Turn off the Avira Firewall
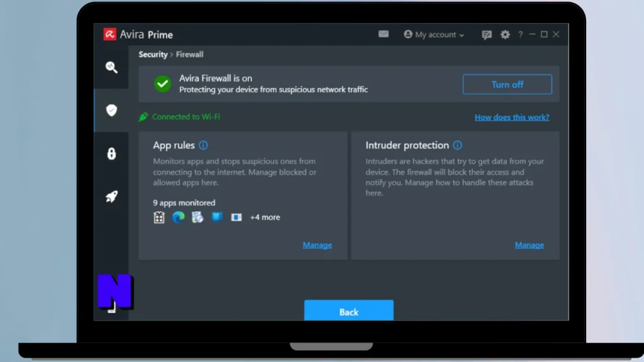Viewport: 644px width, 362px height. click(508, 84)
